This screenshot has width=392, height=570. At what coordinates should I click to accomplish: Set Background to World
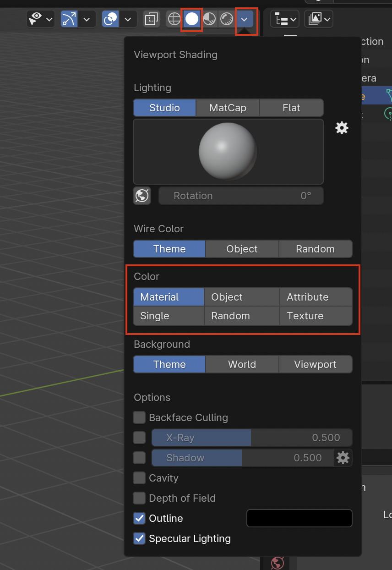(x=242, y=364)
